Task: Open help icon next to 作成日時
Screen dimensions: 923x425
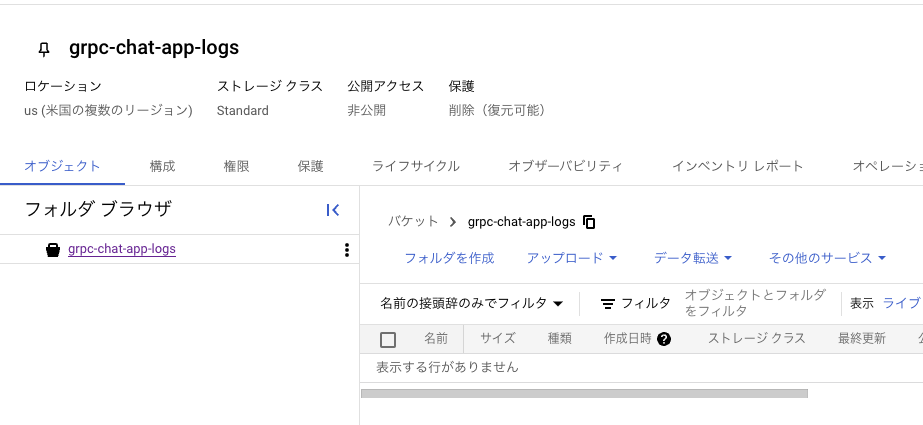Action: tap(664, 339)
